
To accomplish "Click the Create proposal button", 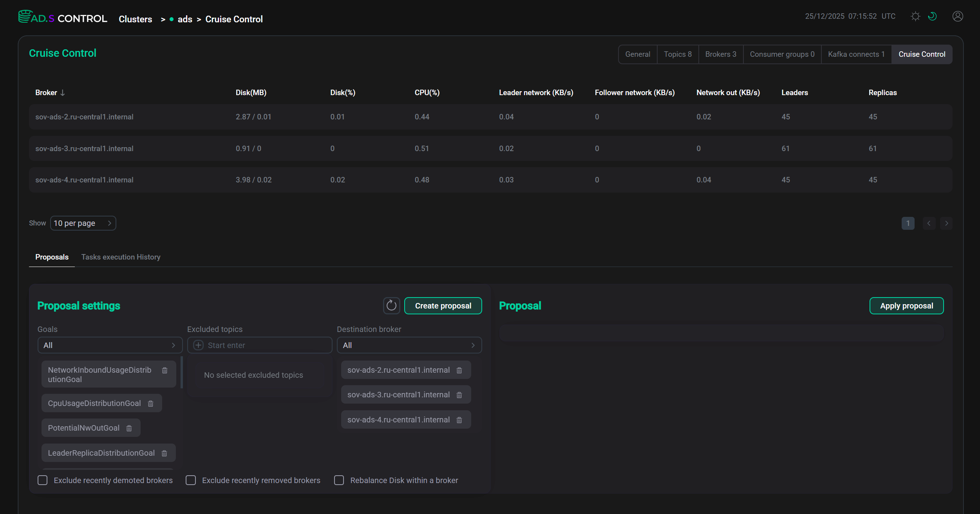I will pos(443,306).
